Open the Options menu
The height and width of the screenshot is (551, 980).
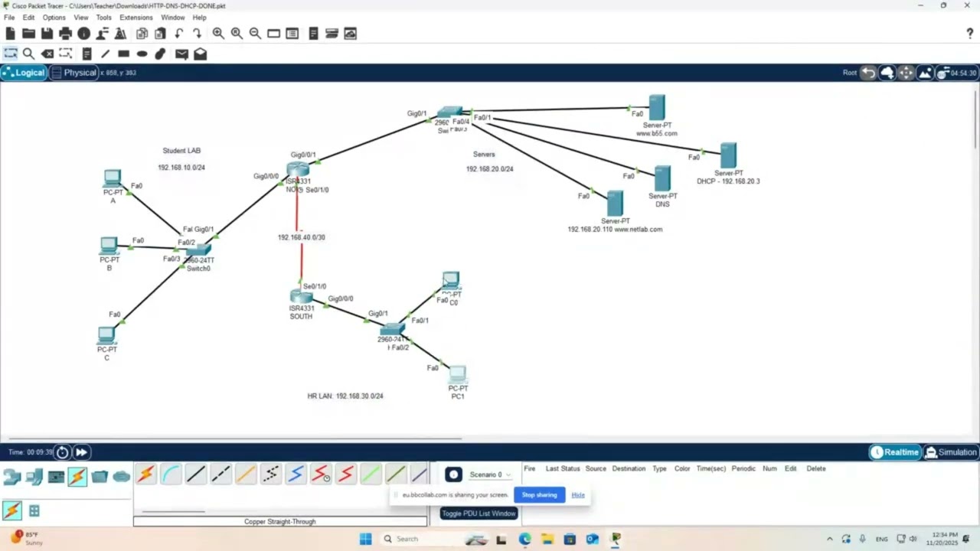click(54, 17)
